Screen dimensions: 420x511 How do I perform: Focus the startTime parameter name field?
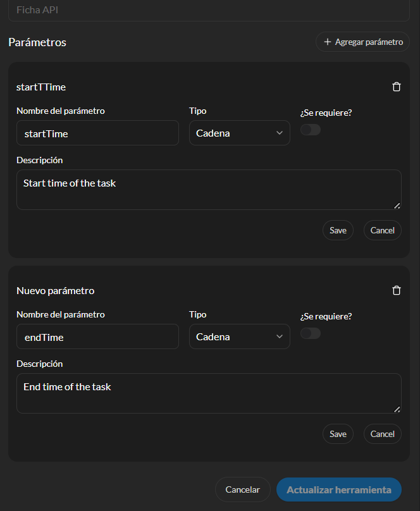(98, 133)
